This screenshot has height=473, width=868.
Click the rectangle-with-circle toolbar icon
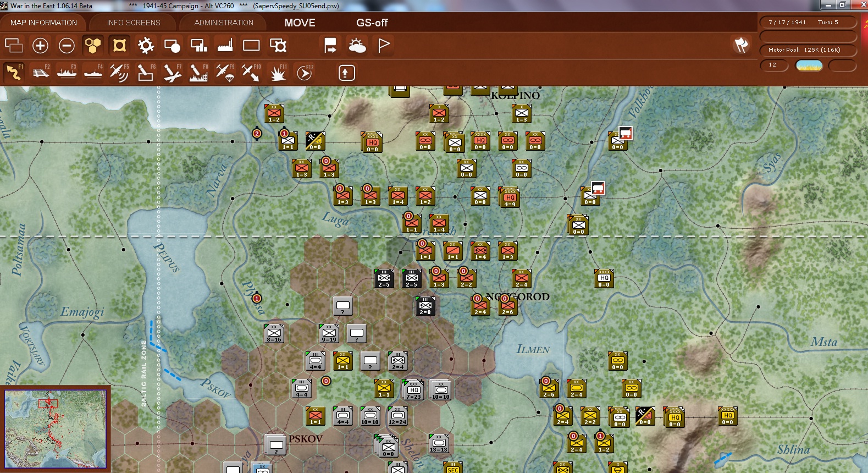172,45
